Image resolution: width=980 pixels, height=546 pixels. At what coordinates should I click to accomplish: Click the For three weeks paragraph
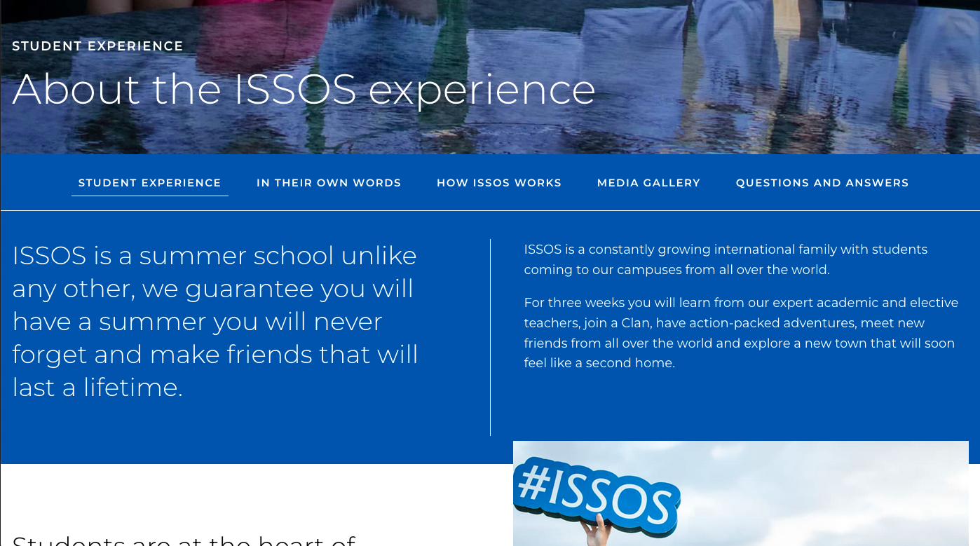tap(741, 333)
